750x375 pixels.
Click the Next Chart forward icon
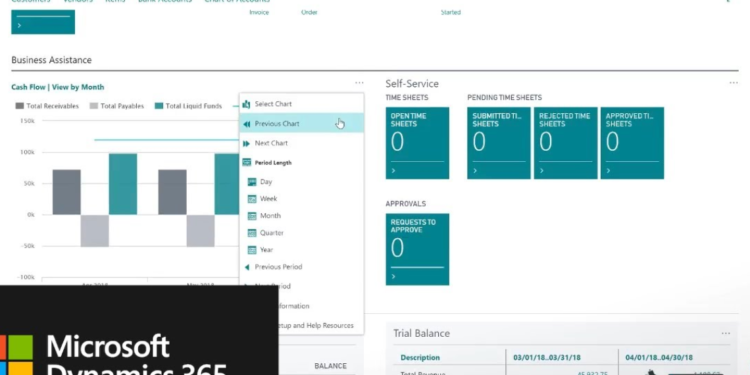pos(246,143)
